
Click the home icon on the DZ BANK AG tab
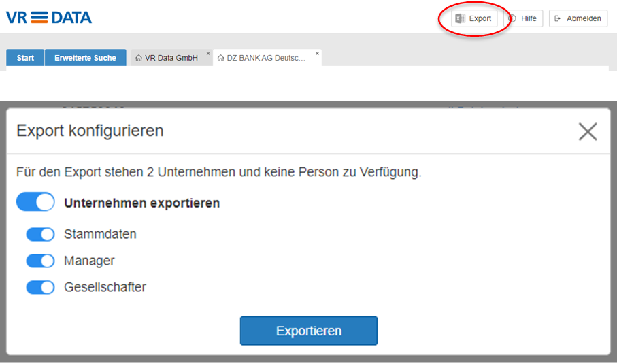pos(220,58)
